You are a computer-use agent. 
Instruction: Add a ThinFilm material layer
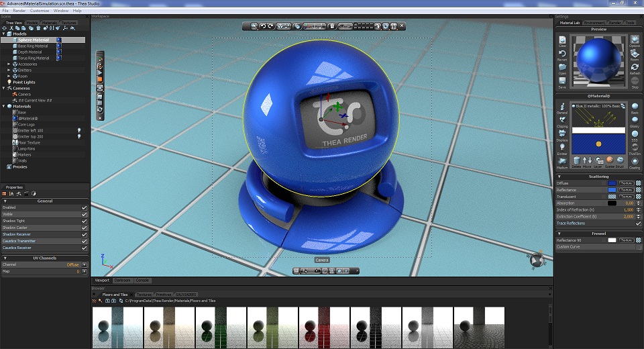pos(635,148)
